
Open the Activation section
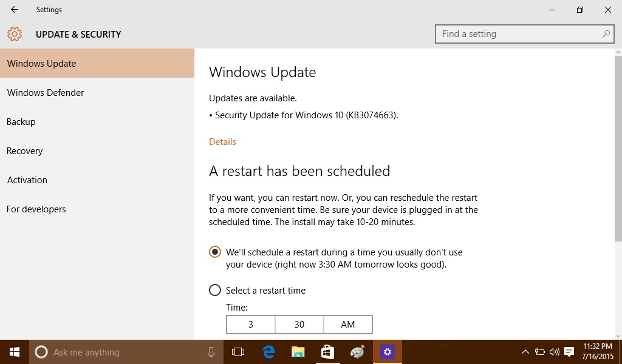[97, 180]
